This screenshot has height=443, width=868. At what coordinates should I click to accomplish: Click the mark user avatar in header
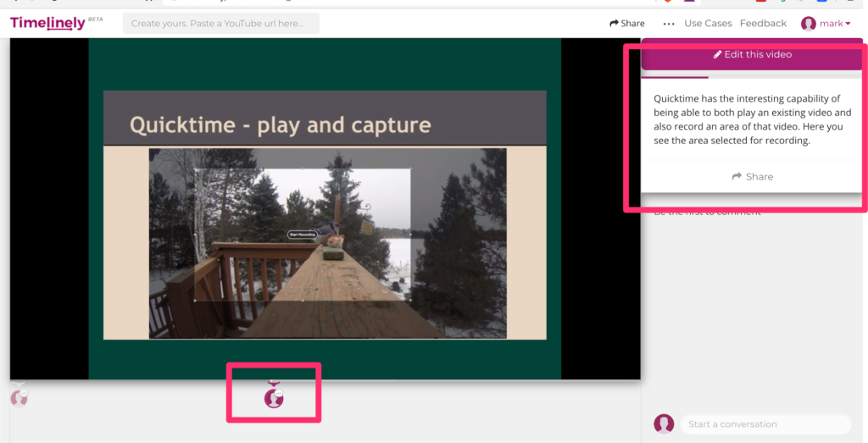pos(809,24)
